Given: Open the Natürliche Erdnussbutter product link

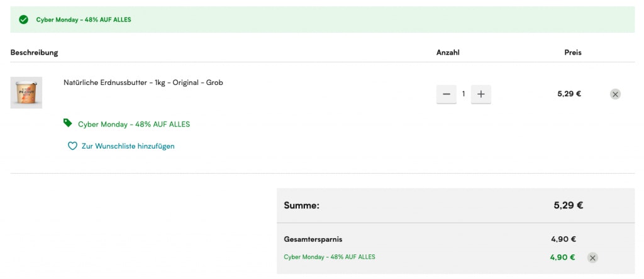Looking at the screenshot, I should coord(143,83).
